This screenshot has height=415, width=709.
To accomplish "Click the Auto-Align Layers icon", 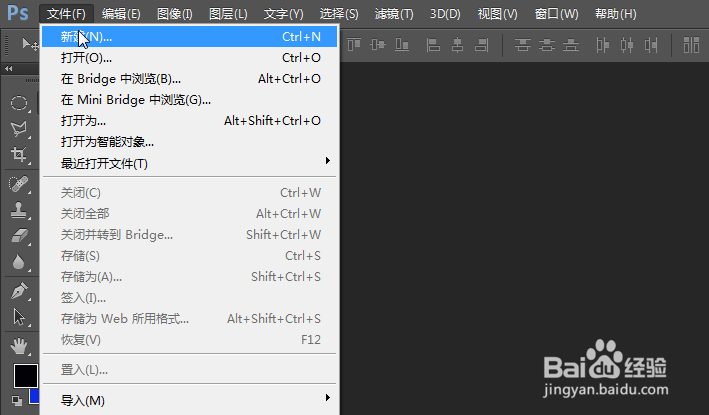I will [x=691, y=45].
